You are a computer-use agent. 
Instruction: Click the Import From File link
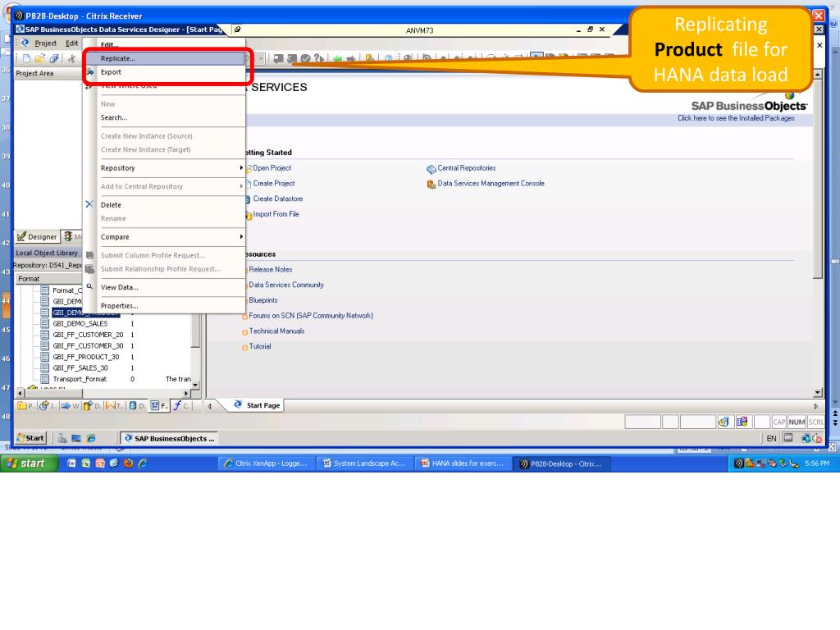coord(276,214)
